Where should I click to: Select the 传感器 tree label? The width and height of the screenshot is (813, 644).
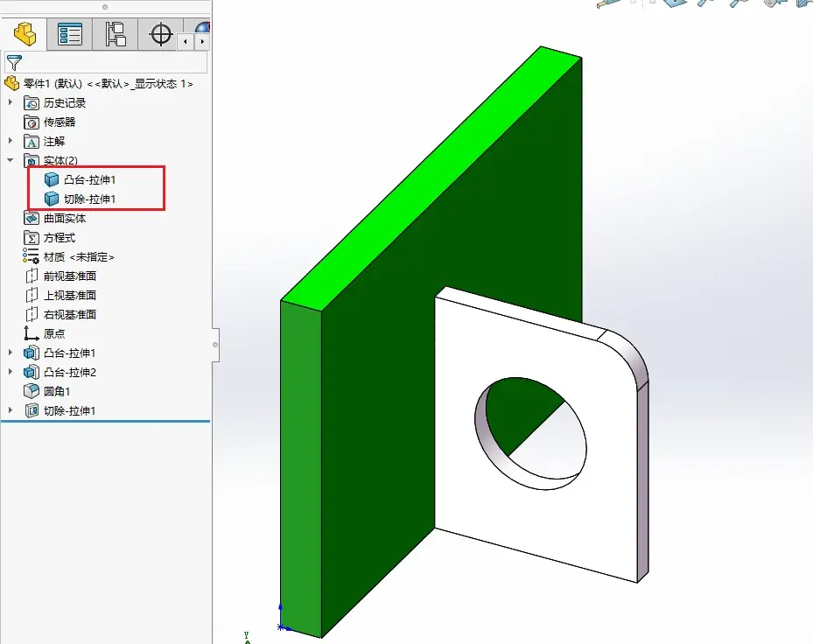(x=60, y=122)
